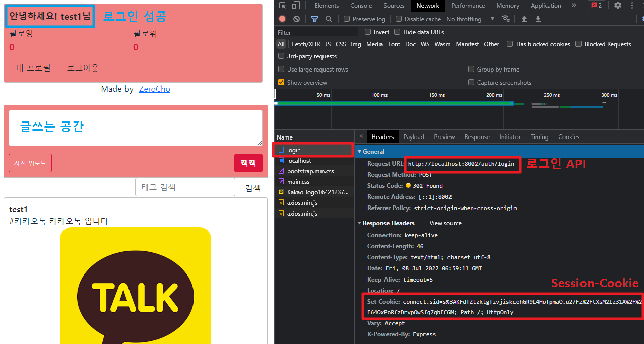Image resolution: width=644 pixels, height=344 pixels.
Task: Click the 내 프로필 link
Action: (x=33, y=68)
